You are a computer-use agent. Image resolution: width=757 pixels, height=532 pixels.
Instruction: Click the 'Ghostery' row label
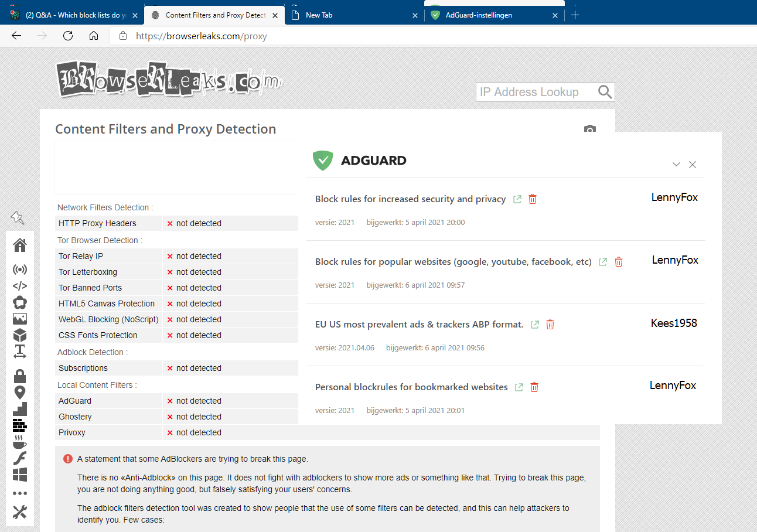[75, 417]
